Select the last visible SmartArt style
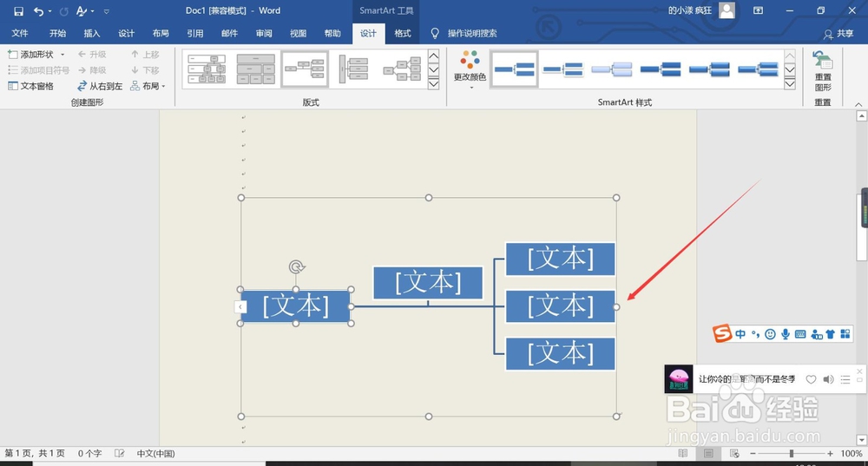Image resolution: width=868 pixels, height=466 pixels. pyautogui.click(x=758, y=69)
